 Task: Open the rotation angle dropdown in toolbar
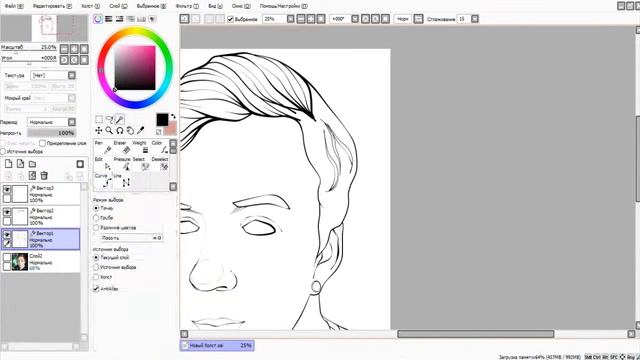[355, 19]
